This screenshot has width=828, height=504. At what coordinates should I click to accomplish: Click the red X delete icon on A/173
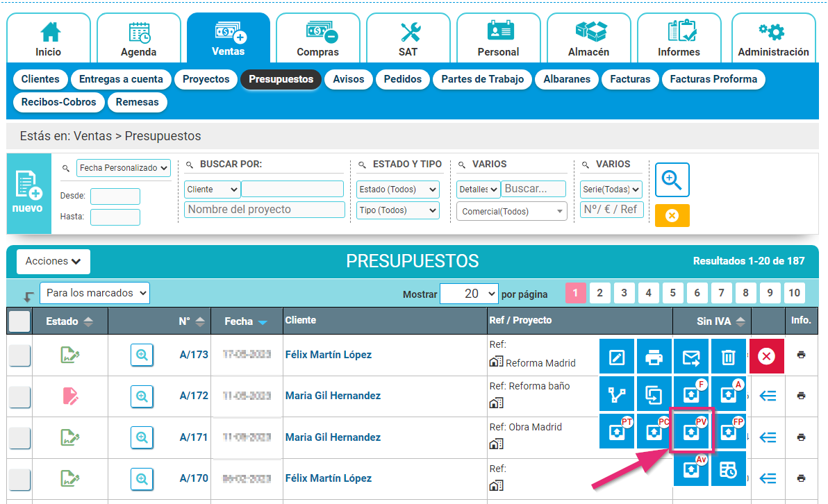[x=765, y=355]
